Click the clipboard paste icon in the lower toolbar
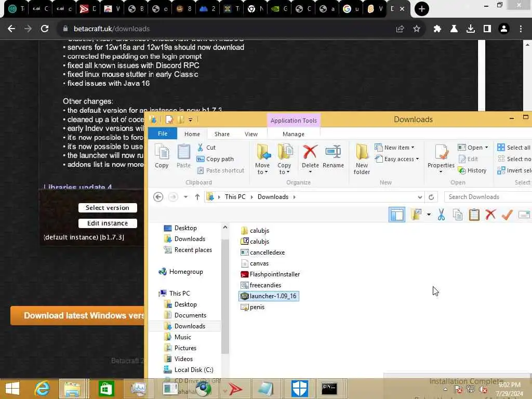The height and width of the screenshot is (399, 532). tap(474, 215)
